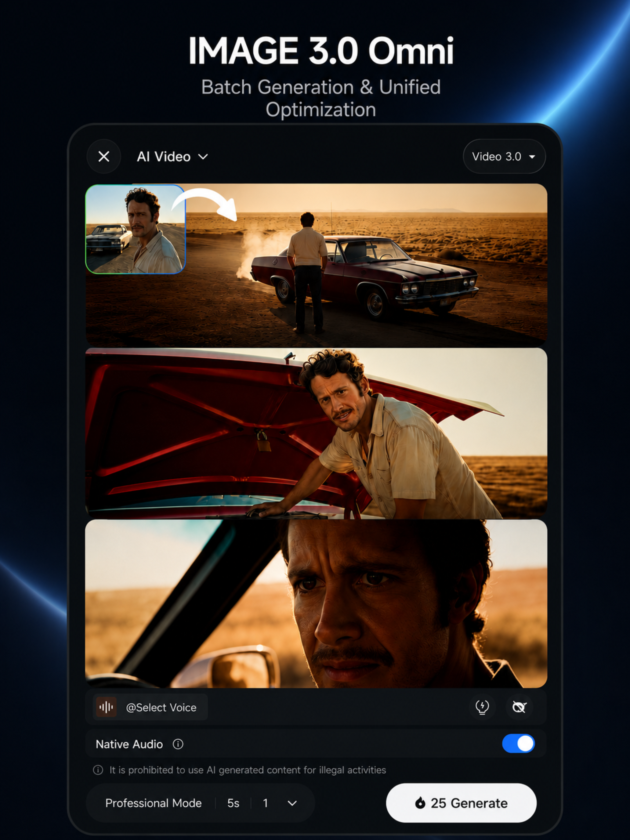Click the lightbulb inspiration icon
Image resolution: width=630 pixels, height=840 pixels.
point(482,707)
